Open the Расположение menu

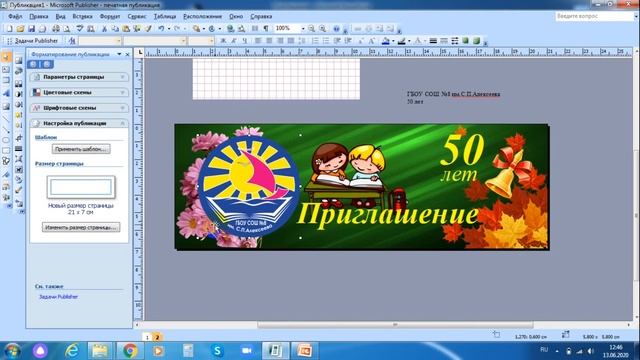(202, 16)
